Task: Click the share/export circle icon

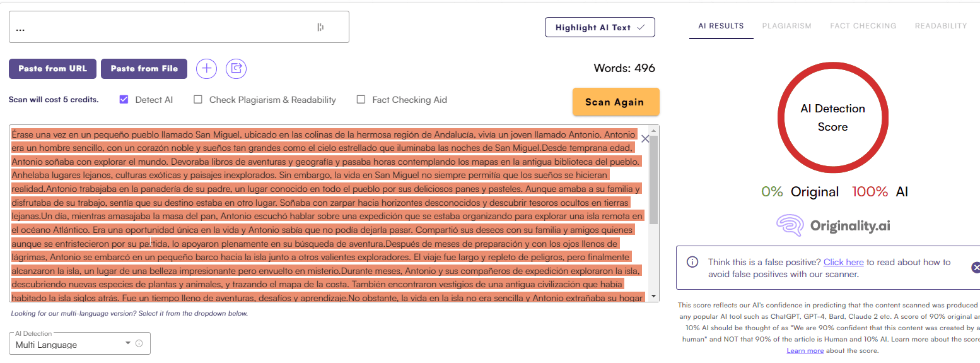Action: [x=236, y=68]
